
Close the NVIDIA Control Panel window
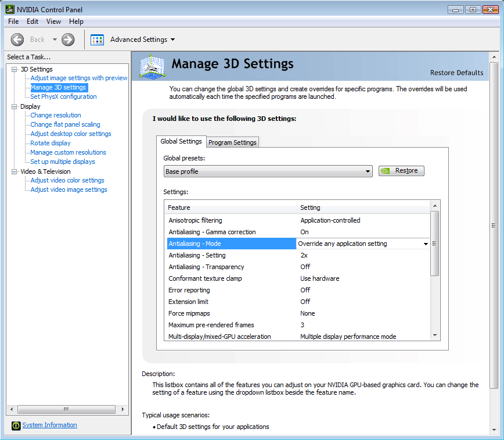point(491,10)
